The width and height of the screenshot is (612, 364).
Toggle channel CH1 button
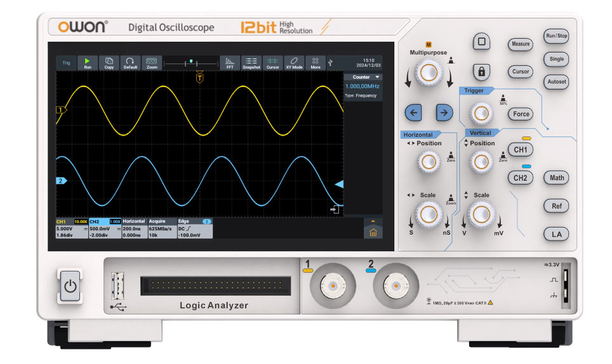click(521, 150)
